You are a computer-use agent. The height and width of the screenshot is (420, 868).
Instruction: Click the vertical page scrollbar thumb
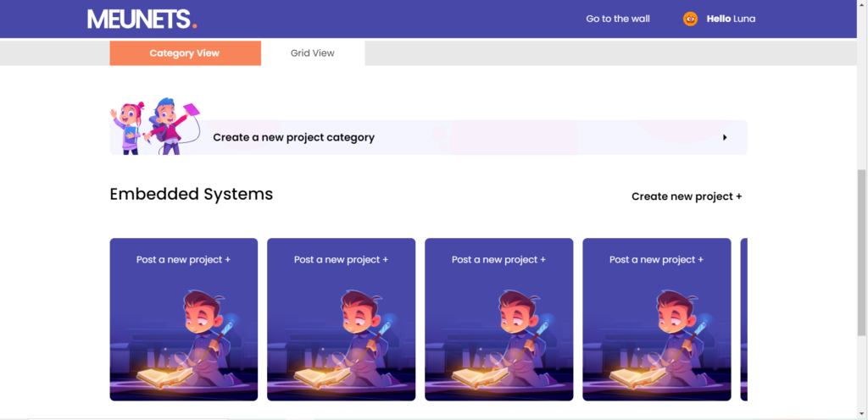(x=861, y=252)
